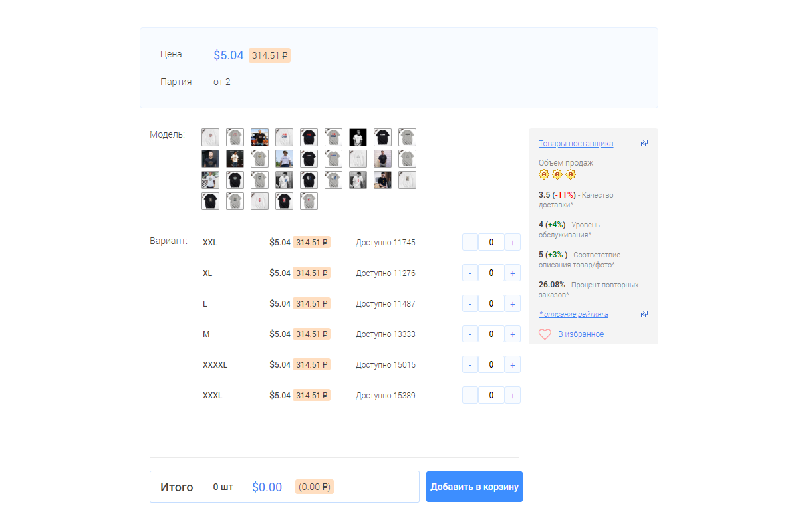Viewport: 798px width, 532px height.
Task: Decrease XL quantity with minus button
Action: 470,273
